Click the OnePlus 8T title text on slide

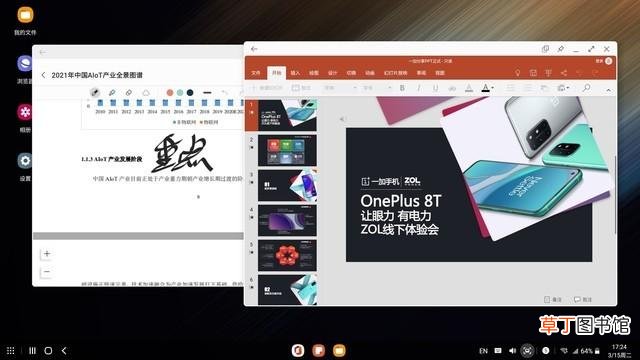click(x=400, y=201)
